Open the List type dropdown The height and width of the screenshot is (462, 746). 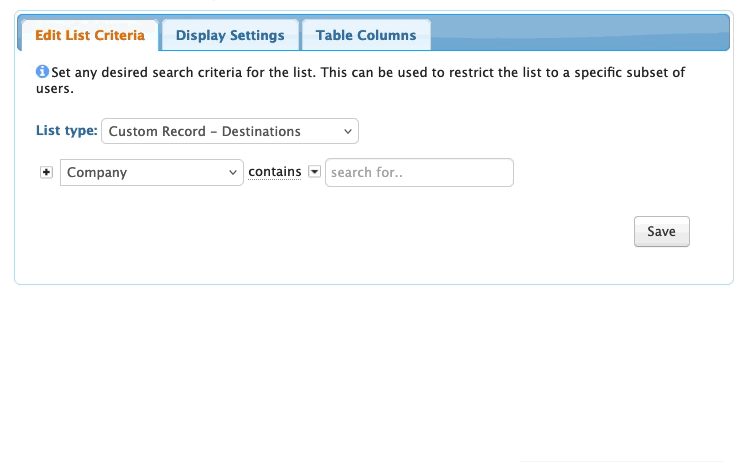(x=229, y=131)
